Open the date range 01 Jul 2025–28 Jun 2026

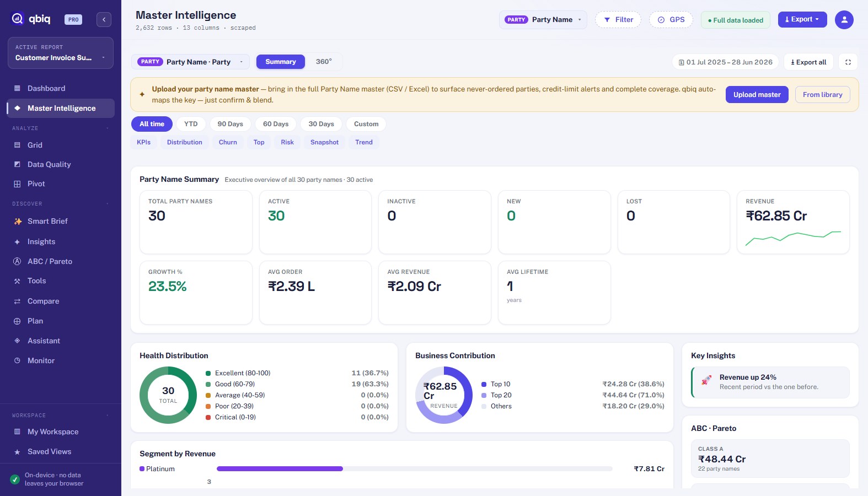(726, 62)
